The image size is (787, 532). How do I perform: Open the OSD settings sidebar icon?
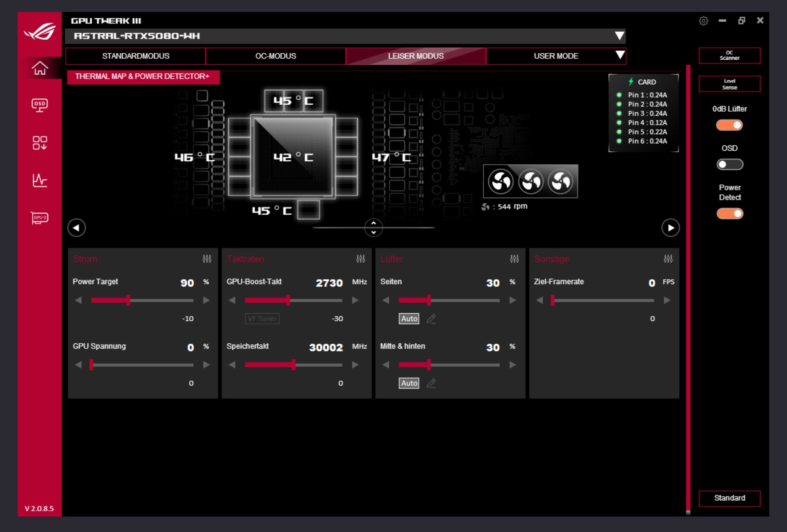coord(40,105)
